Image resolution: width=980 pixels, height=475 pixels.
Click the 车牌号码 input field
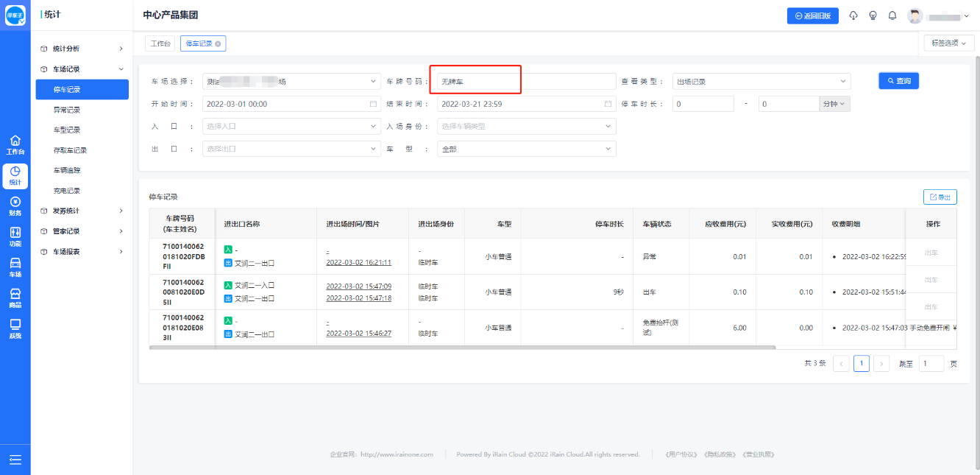526,82
